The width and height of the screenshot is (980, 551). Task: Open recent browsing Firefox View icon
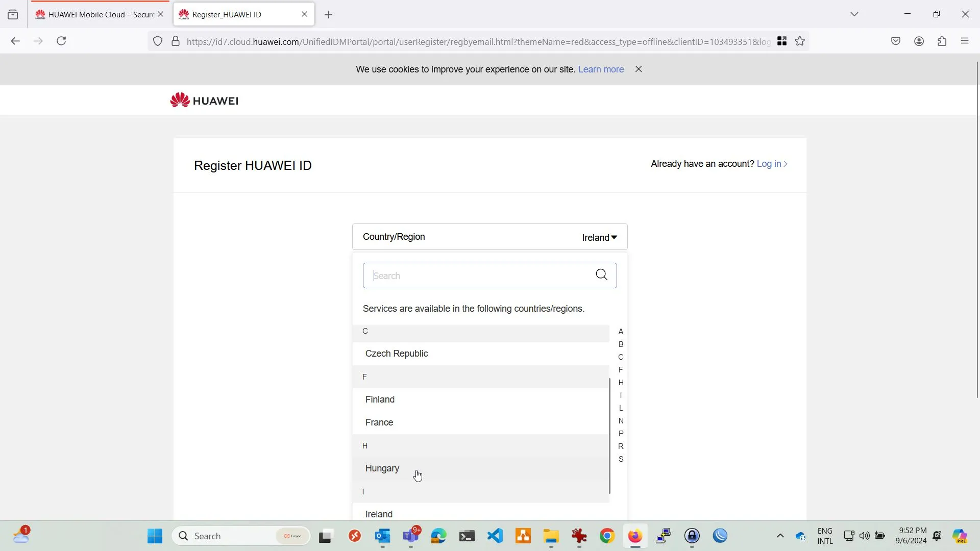pos(13,15)
